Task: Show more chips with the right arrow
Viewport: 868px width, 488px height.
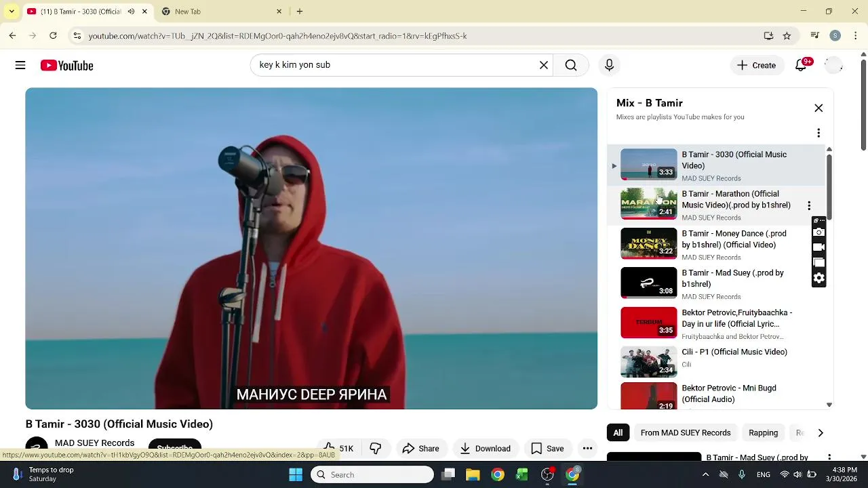Action: coord(821,432)
